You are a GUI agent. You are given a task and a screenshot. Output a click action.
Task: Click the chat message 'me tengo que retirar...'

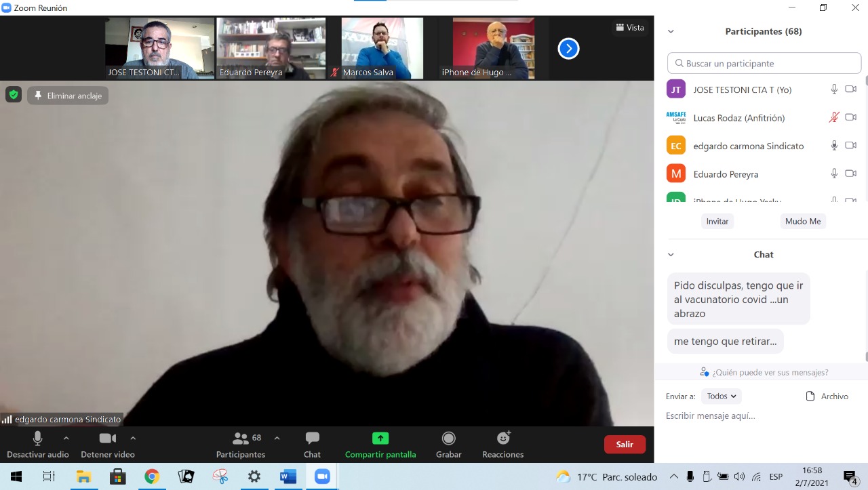click(726, 342)
